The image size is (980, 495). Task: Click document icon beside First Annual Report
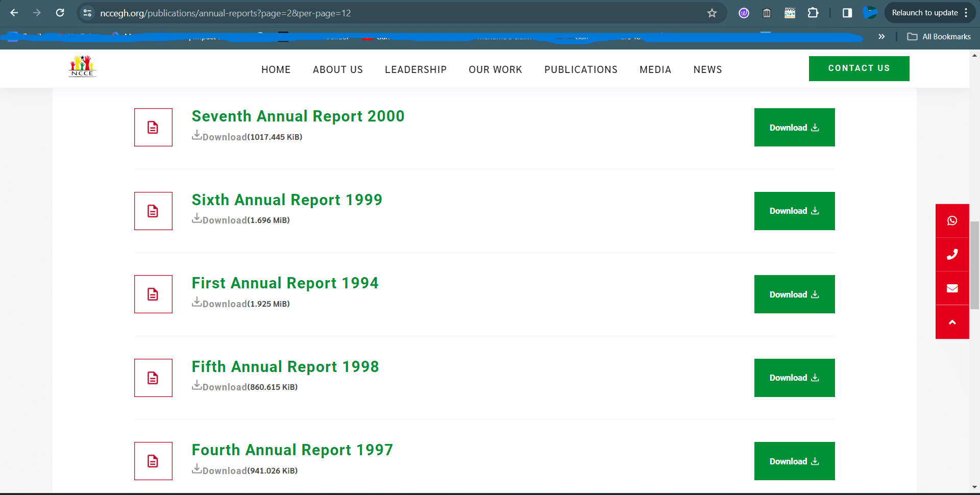153,294
